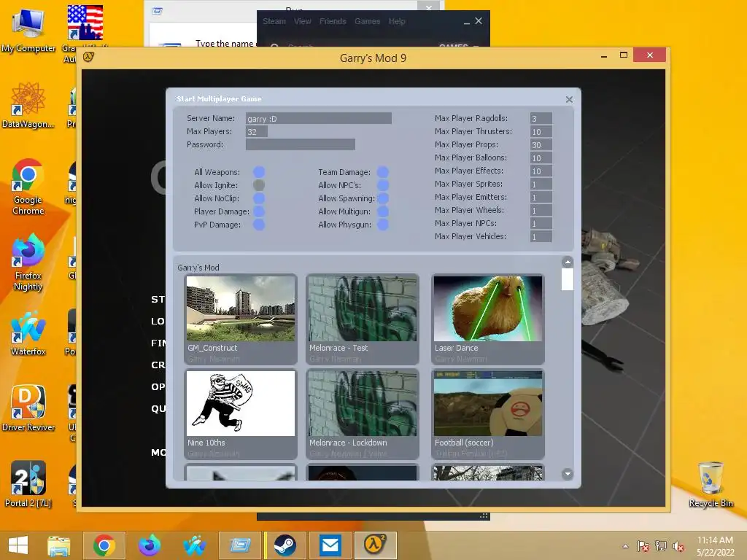Open the Action Center flag icon

click(x=643, y=546)
